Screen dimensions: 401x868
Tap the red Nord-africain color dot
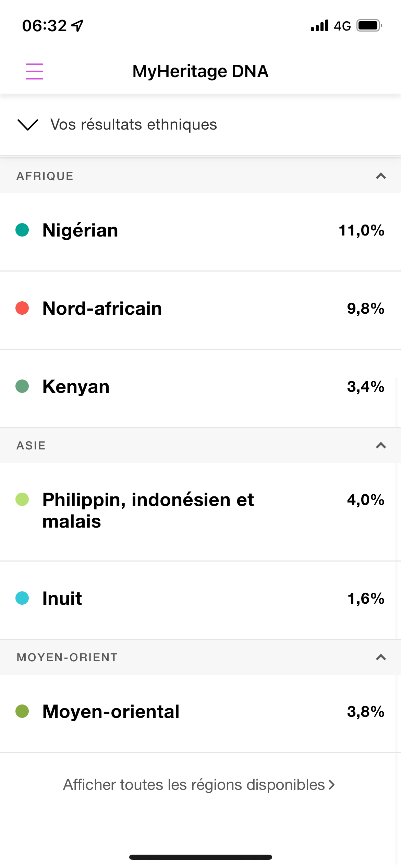[22, 308]
